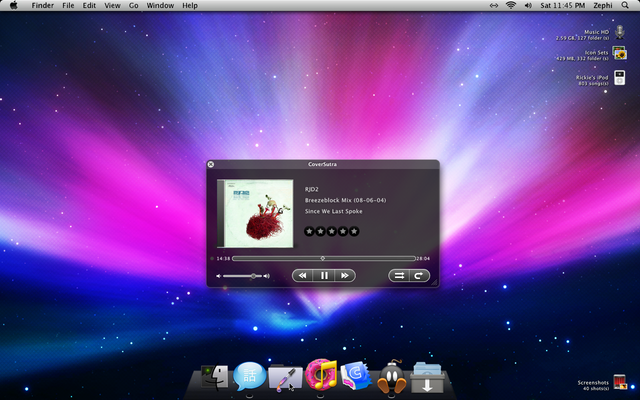Open the View menu

(112, 5)
